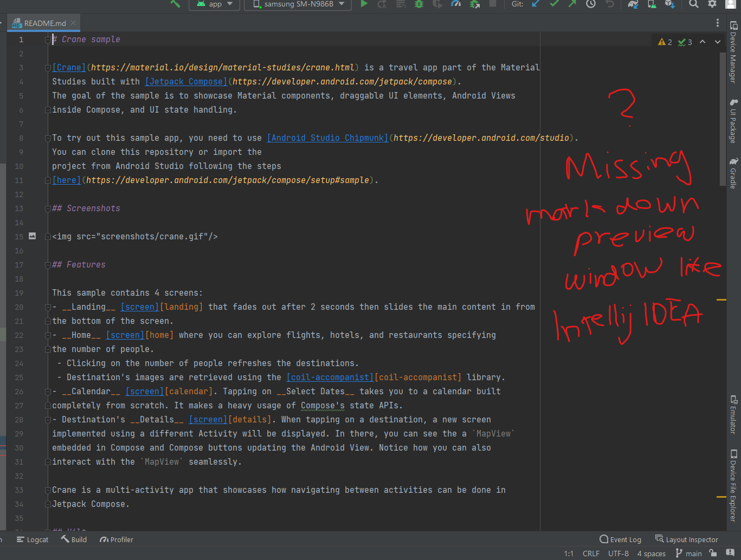Viewport: 741px width, 560px height.
Task: Click the editor vertical scrollbar
Action: coord(722,119)
